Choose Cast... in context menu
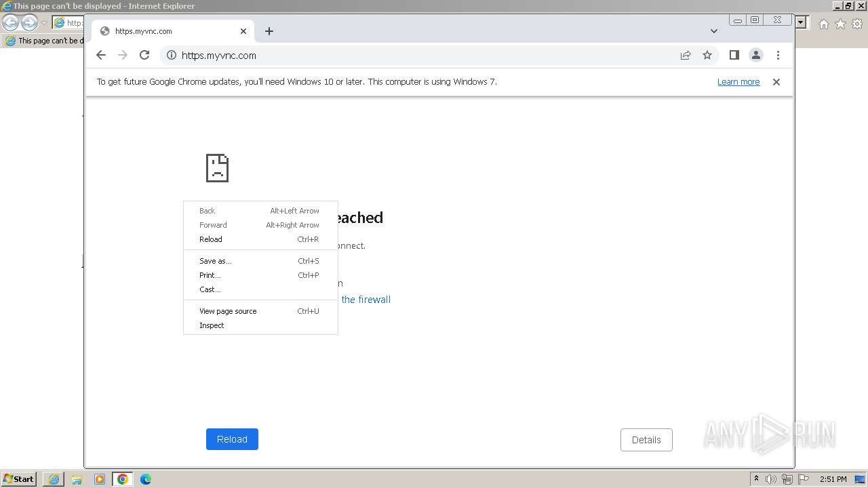868x488 pixels. [x=260, y=289]
